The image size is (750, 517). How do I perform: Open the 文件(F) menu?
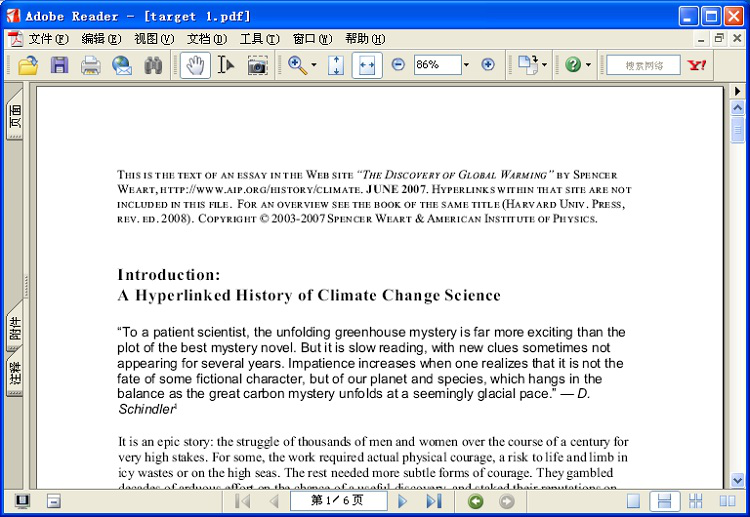48,39
